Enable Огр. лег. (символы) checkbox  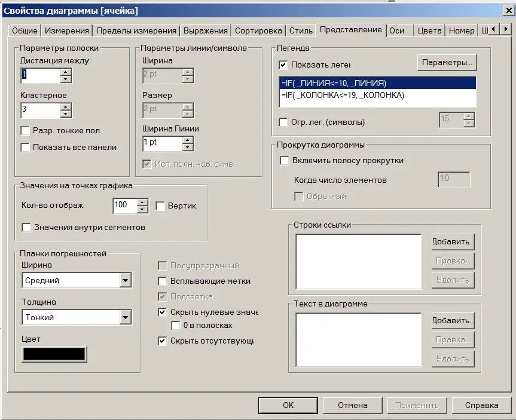[283, 122]
